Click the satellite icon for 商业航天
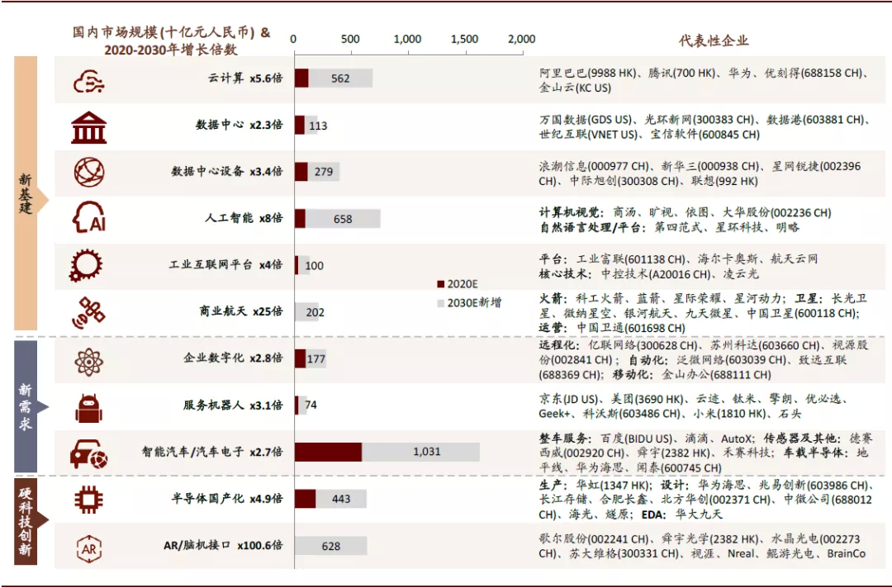892x588 pixels. (88, 311)
